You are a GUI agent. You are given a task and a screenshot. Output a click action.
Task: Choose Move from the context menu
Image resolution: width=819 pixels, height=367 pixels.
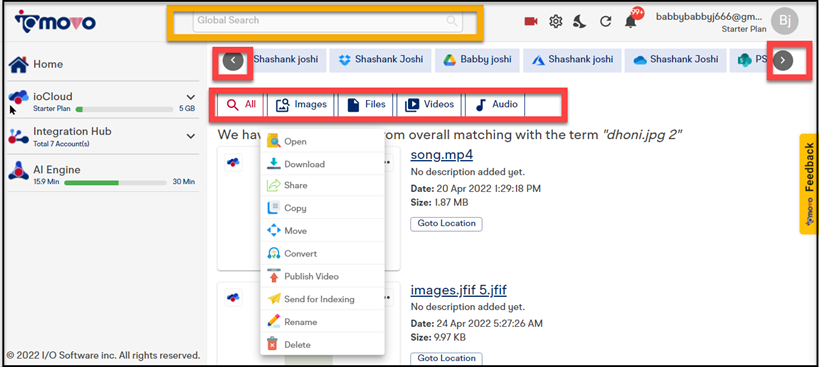click(322, 231)
